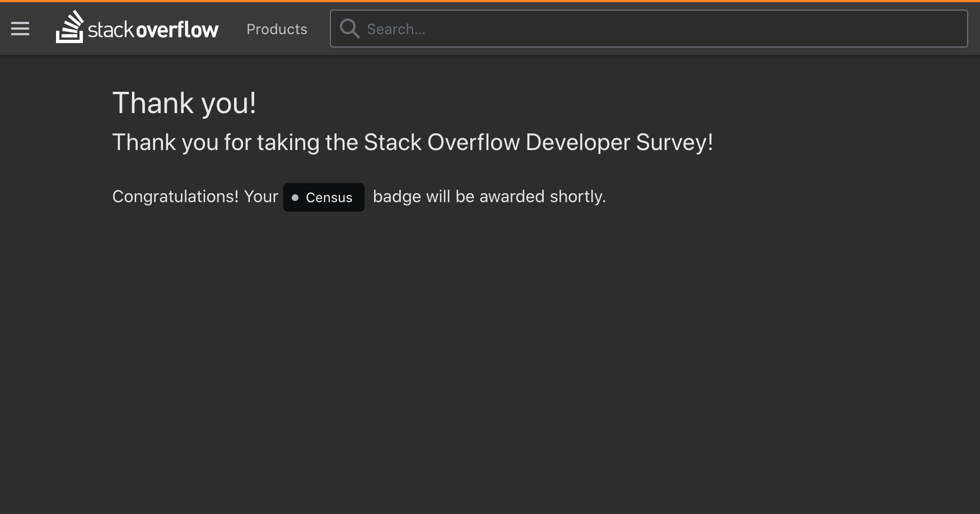
Task: Click the thin "stack" wordmark in header
Action: click(111, 30)
